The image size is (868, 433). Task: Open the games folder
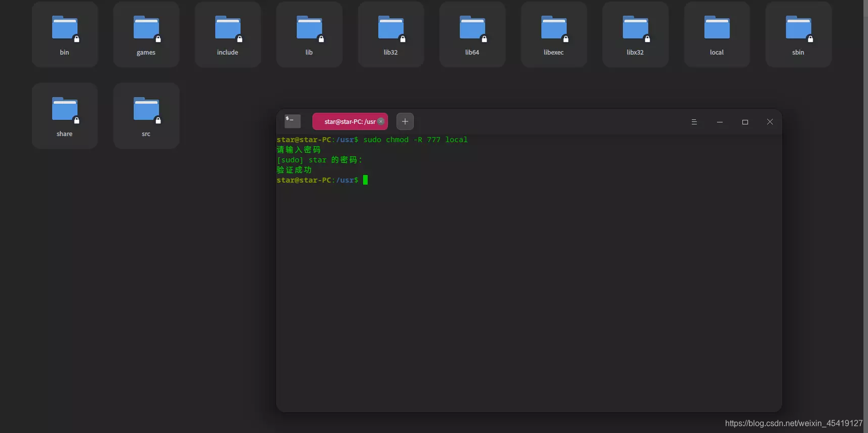[146, 34]
